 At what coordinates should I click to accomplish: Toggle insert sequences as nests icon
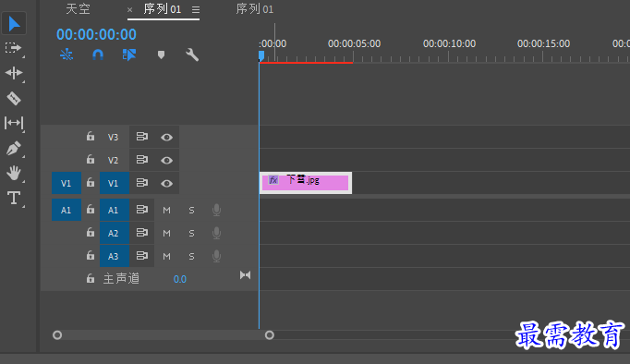67,55
